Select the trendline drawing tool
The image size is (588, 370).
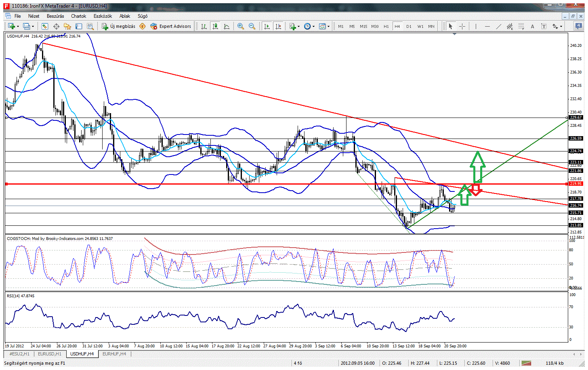click(499, 26)
